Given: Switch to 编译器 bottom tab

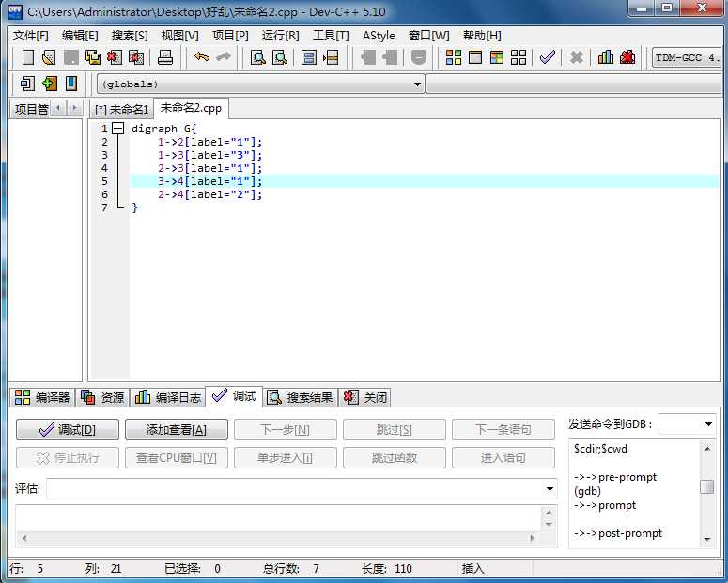Looking at the screenshot, I should [42, 397].
